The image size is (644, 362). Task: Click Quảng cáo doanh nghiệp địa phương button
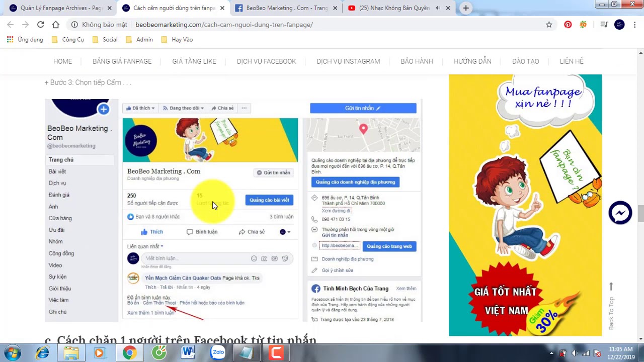355,182
